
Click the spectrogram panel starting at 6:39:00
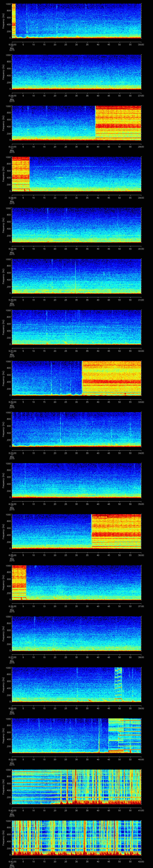pos(76,736)
